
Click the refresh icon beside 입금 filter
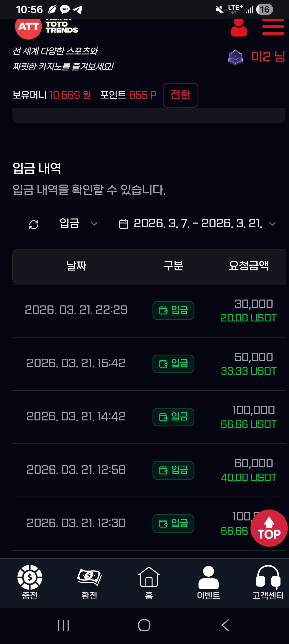(34, 224)
